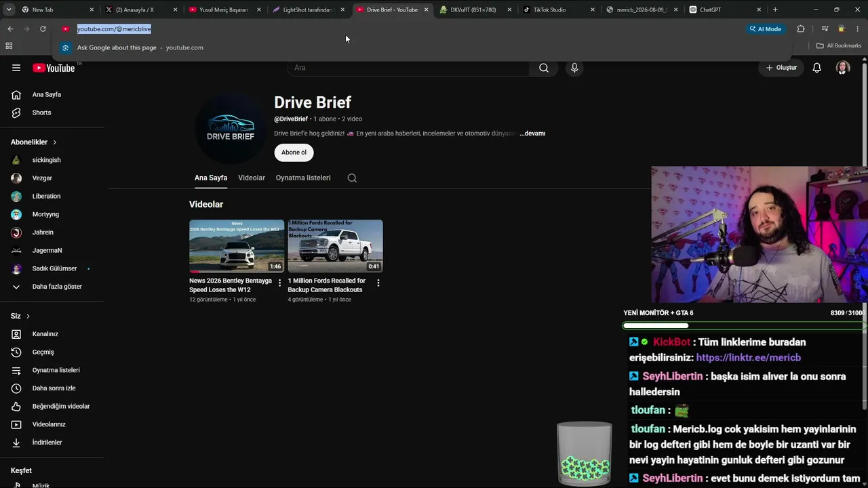Viewport: 868px width, 488px height.
Task: Focus the YouTube Ara search field
Action: [x=409, y=68]
